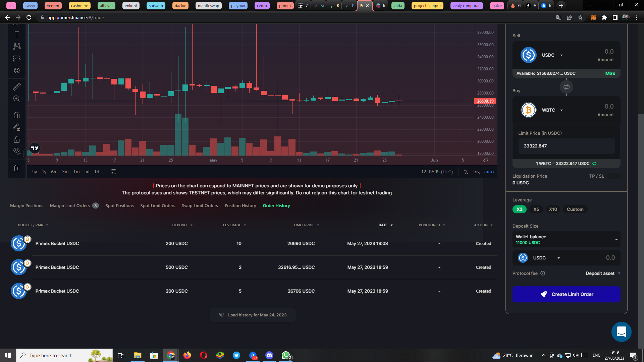
Task: Reload the page
Action: point(29,17)
